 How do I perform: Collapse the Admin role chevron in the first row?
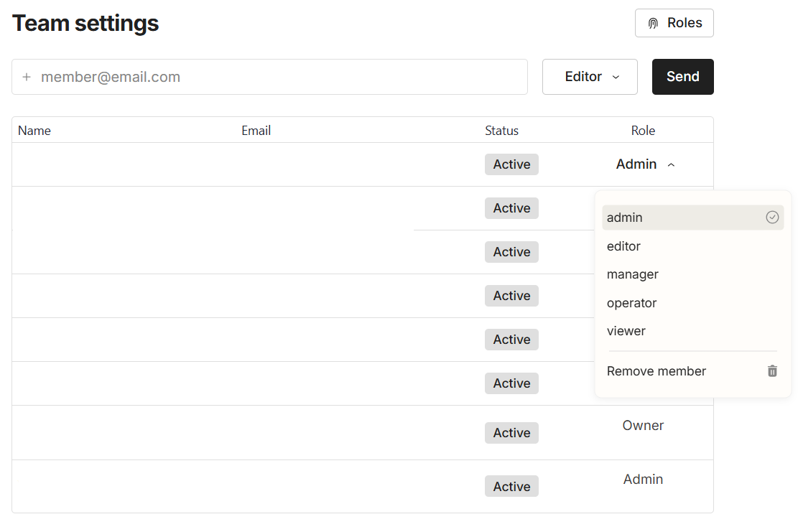[x=672, y=164]
